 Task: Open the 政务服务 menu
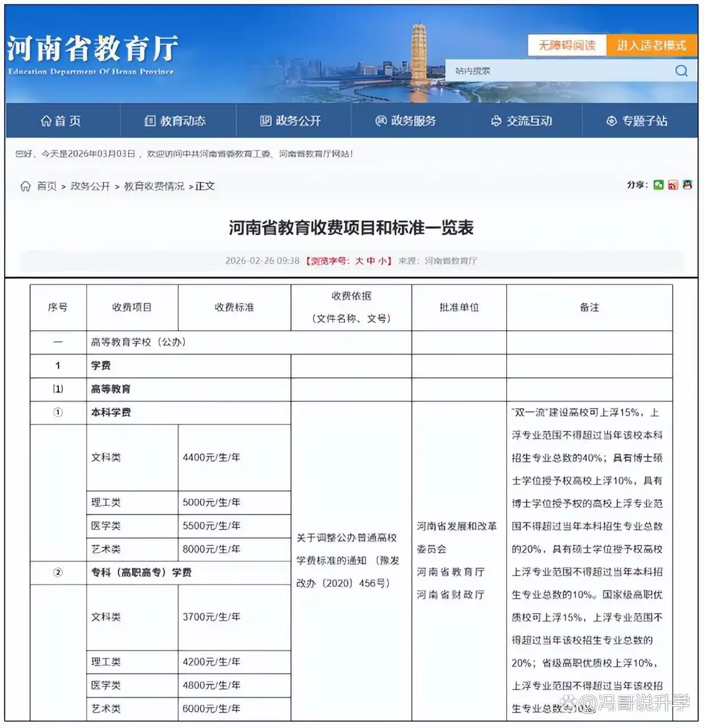[x=413, y=121]
